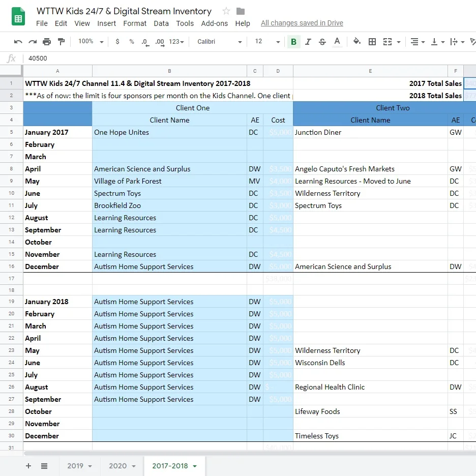Open the 2020 tab options arrow
The width and height of the screenshot is (476, 476).
click(x=134, y=466)
